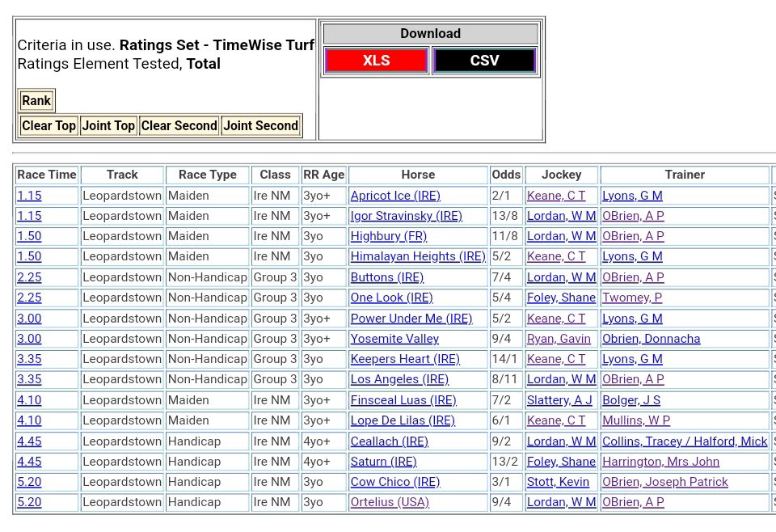Filter by Clear Second rank
This screenshot has height=532, width=776.
coord(179,126)
